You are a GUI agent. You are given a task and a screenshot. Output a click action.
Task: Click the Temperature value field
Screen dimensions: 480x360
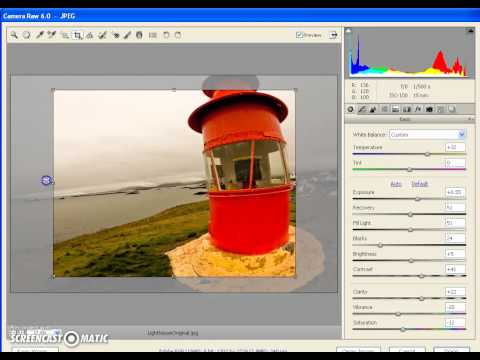pos(455,147)
